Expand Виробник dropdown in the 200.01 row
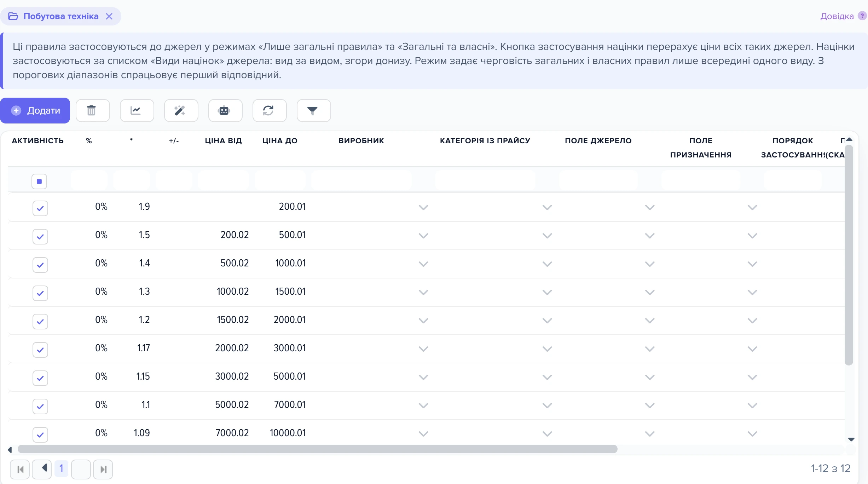 [x=423, y=207]
